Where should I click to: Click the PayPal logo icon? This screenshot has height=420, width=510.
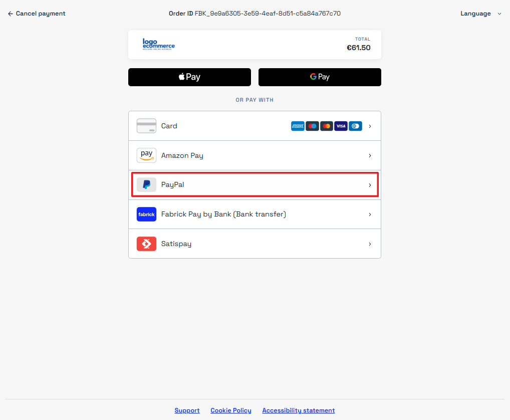coord(146,185)
